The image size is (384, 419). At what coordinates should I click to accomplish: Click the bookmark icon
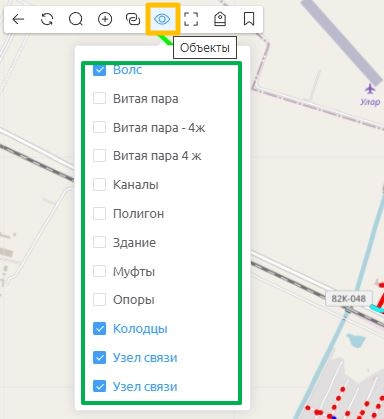coord(249,19)
